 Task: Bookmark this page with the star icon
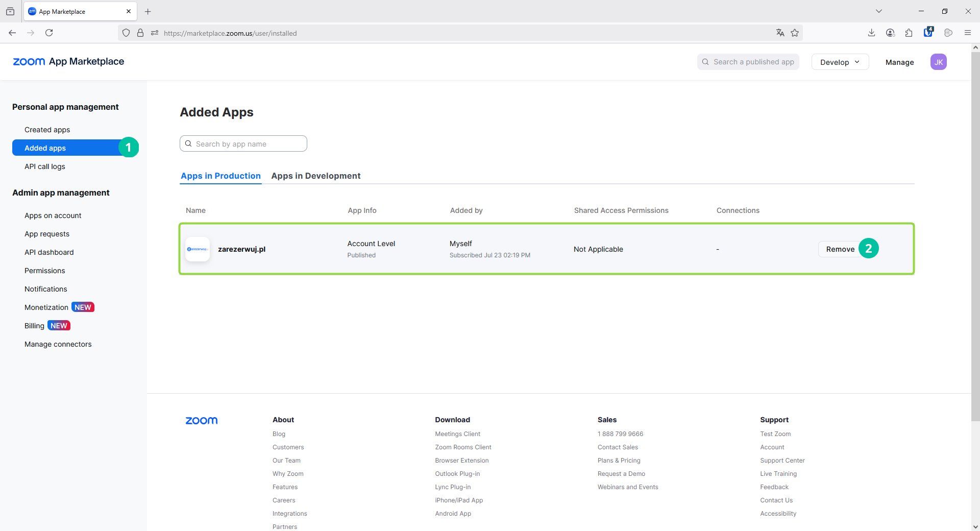click(x=795, y=33)
